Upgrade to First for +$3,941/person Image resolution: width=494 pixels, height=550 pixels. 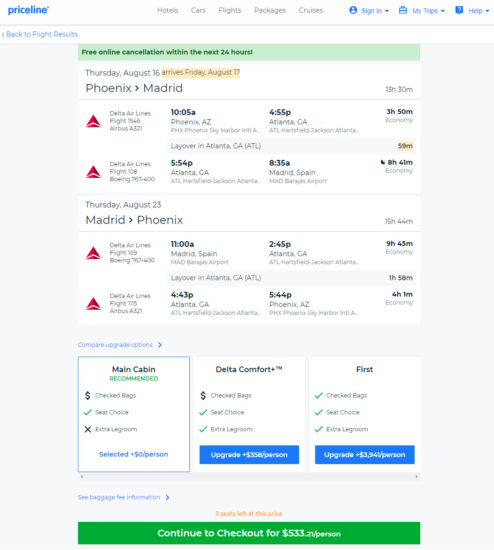click(x=365, y=455)
